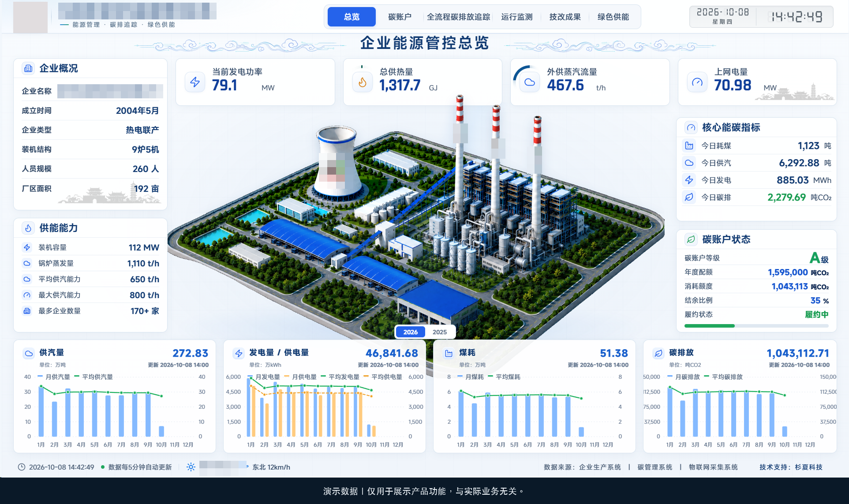849x504 pixels.
Task: Click the 核心能碳指标 gauge icon
Action: pos(691,127)
